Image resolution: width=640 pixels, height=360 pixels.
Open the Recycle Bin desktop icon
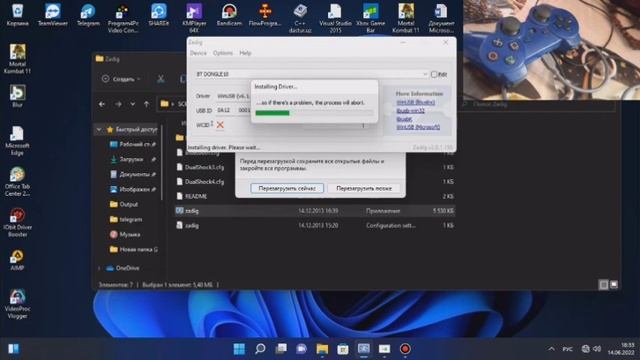pyautogui.click(x=18, y=15)
